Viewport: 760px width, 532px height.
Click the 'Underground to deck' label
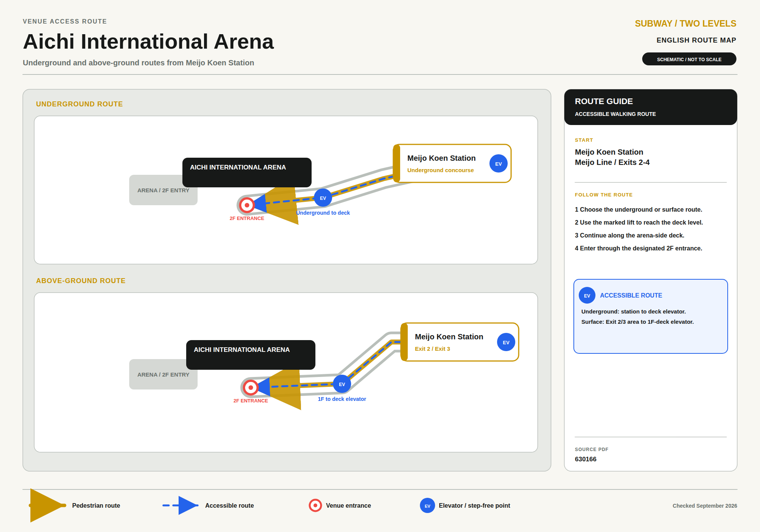click(323, 213)
